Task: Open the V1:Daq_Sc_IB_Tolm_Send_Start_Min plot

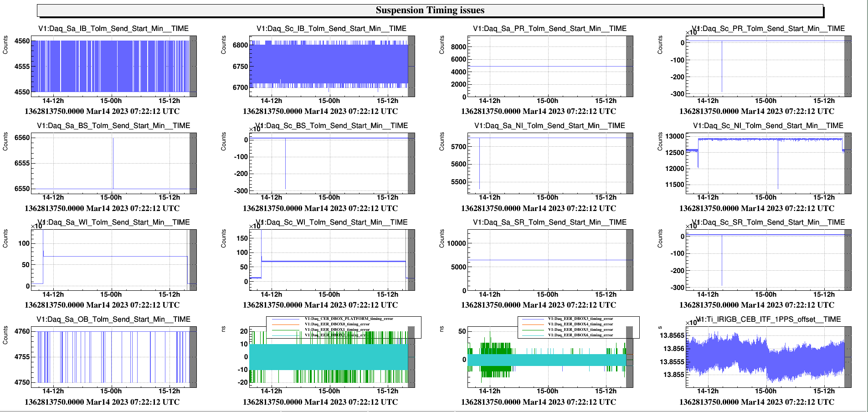Action: tap(329, 66)
